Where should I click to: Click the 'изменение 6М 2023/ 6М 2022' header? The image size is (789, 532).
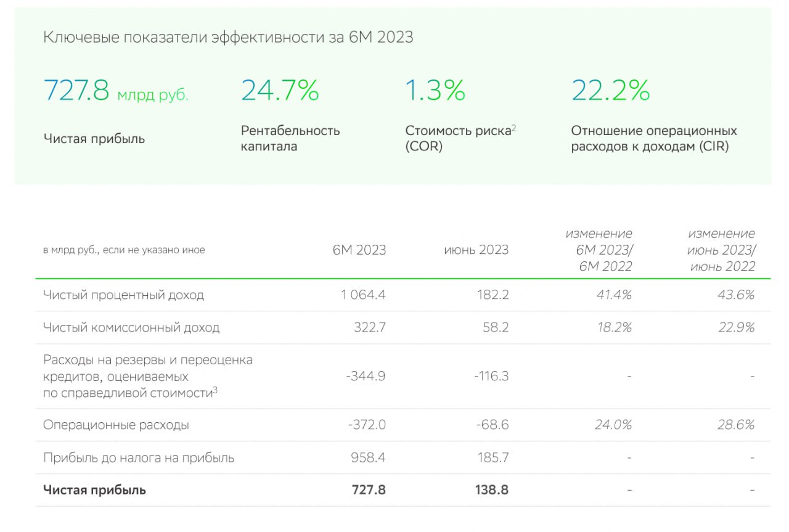point(599,250)
